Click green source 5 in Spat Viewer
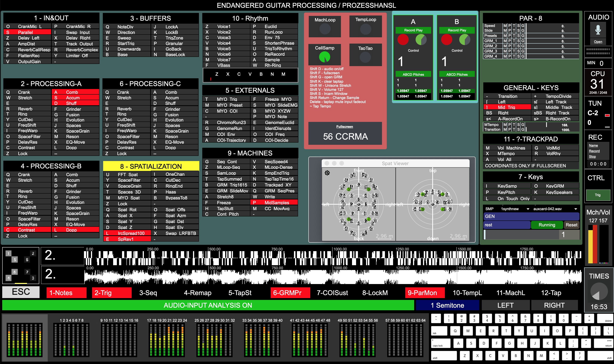Screen dimensions: 614x364 348,189
